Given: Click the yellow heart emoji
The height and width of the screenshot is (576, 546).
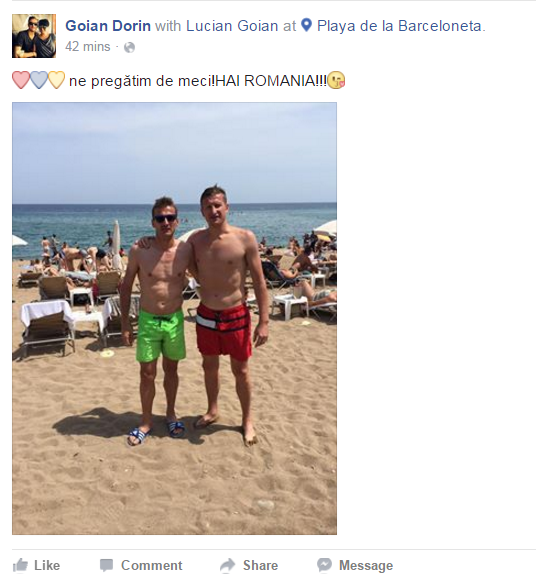Looking at the screenshot, I should click(x=56, y=80).
